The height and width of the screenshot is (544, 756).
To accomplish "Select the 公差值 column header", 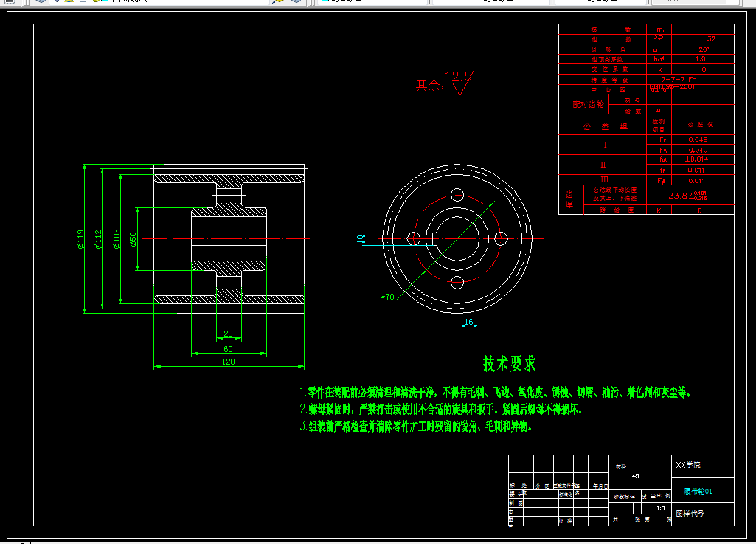I will 701,125.
